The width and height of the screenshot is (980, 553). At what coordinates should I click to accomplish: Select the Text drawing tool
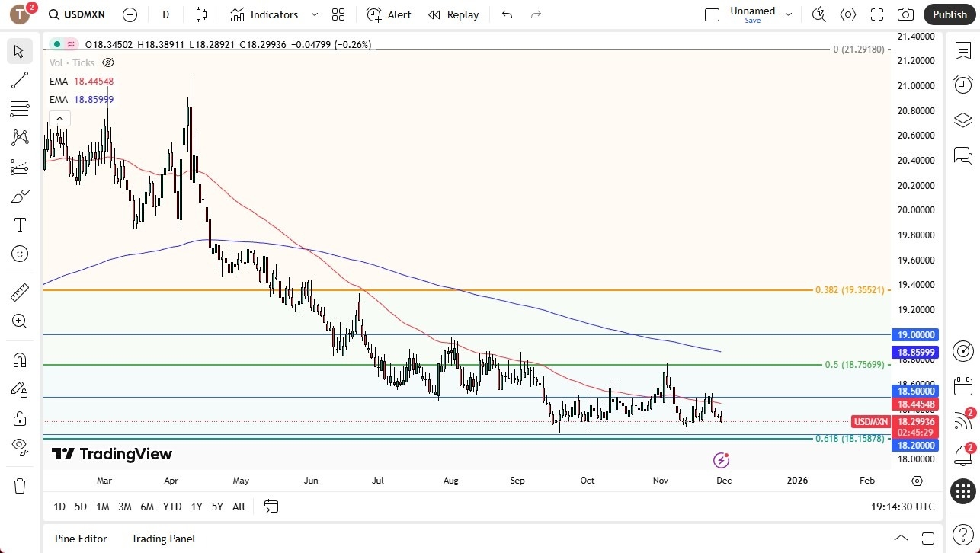[x=20, y=224]
